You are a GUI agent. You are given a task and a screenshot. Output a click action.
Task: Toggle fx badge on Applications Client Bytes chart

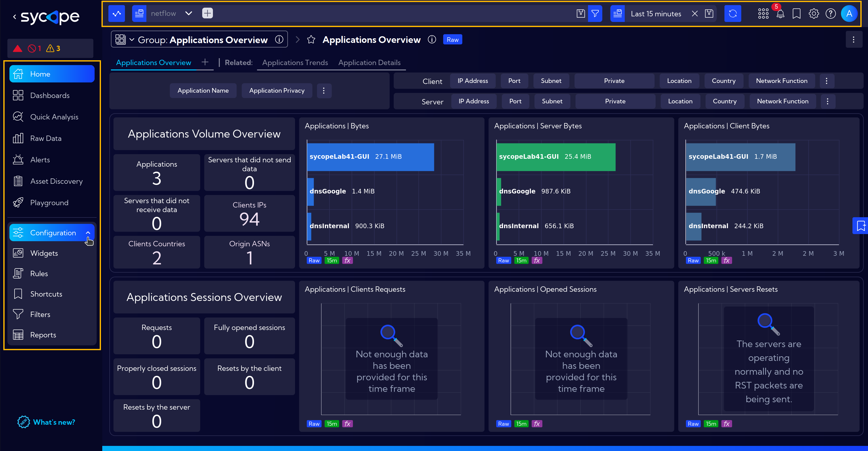coord(726,260)
